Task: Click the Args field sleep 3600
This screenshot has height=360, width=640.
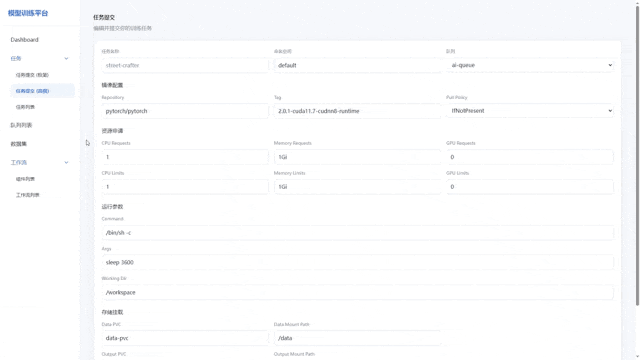Action: click(x=357, y=262)
